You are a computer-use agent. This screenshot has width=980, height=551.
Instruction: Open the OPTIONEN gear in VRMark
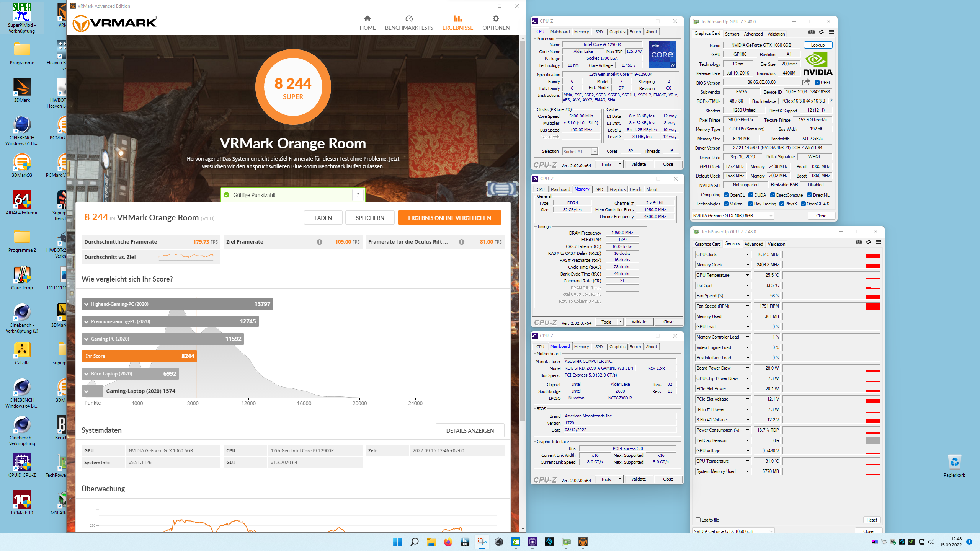[496, 23]
